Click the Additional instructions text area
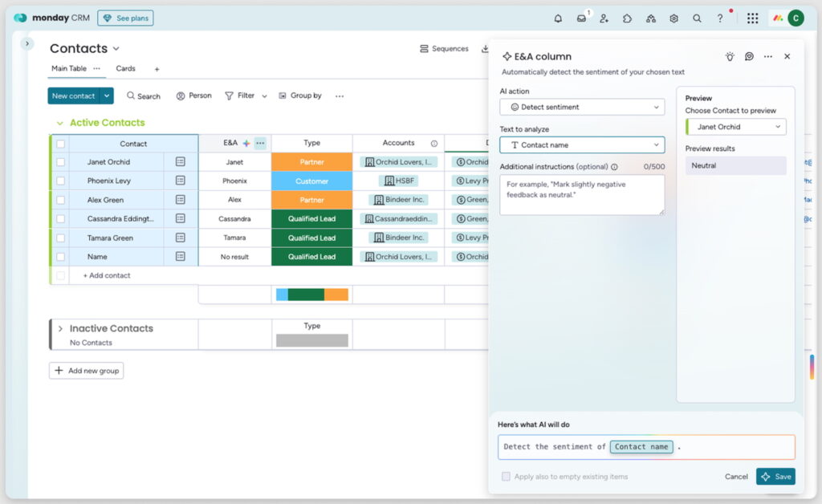Viewport: 822px width, 504px height. [582, 195]
